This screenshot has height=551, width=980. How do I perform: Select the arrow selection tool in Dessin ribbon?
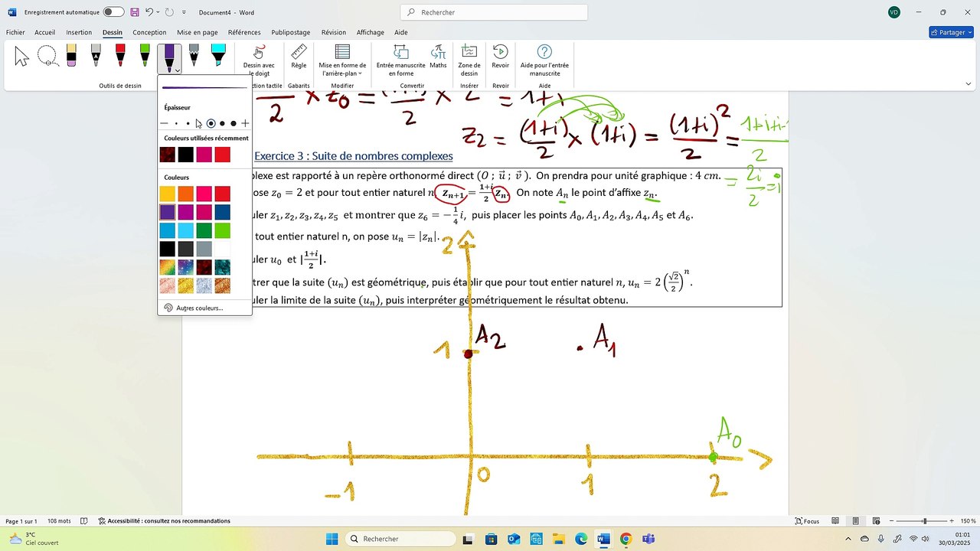(21, 56)
